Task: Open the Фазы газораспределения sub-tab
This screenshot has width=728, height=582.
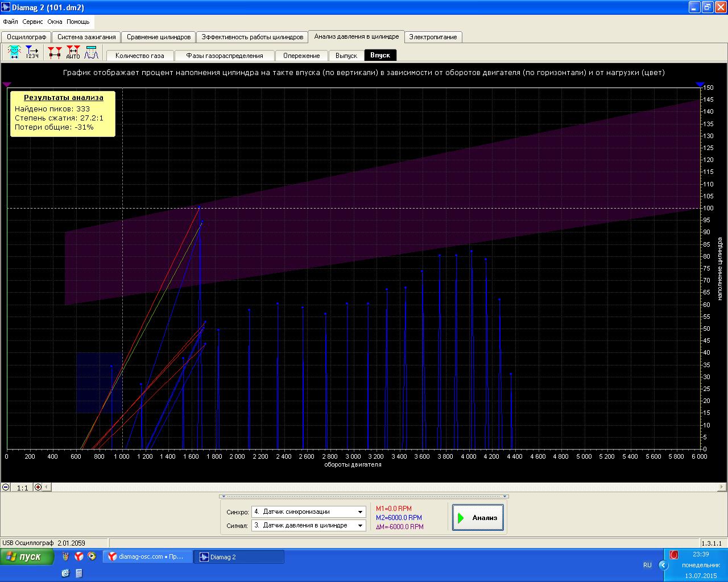Action: pyautogui.click(x=225, y=56)
